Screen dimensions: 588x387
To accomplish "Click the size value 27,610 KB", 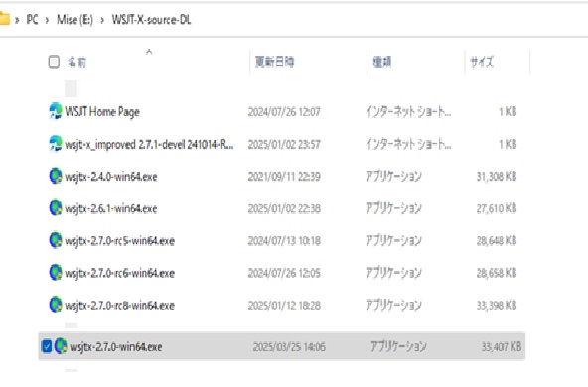I will tap(497, 208).
